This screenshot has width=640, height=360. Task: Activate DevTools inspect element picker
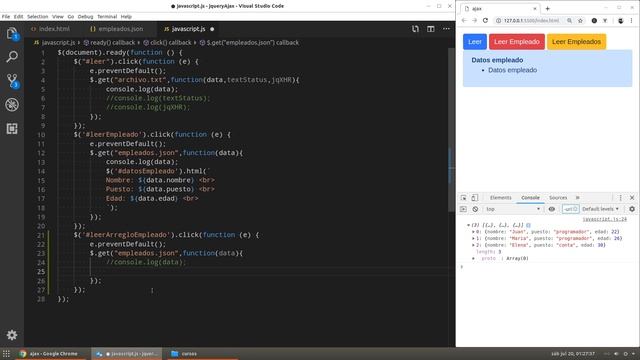[464, 198]
